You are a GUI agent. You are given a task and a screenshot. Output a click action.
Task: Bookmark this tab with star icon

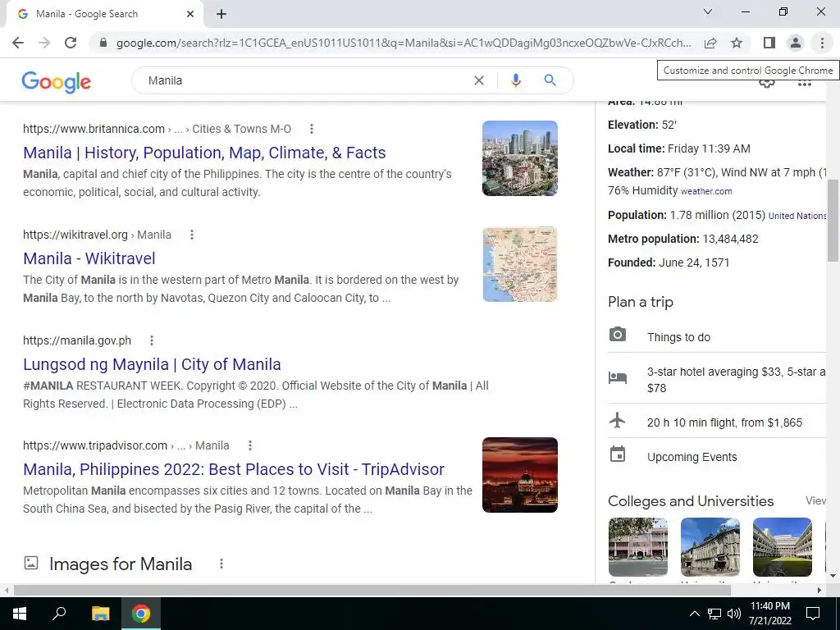(x=737, y=43)
